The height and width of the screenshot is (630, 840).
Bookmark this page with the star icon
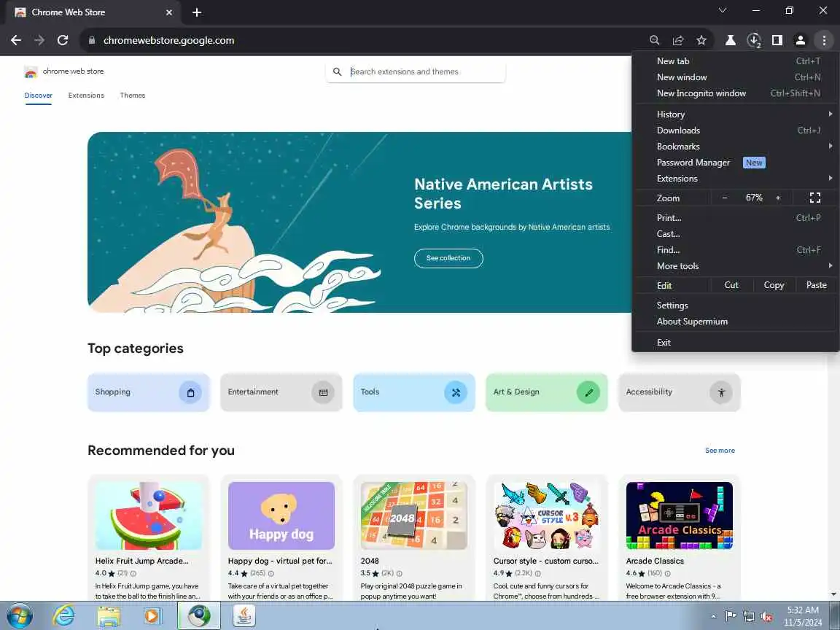701,40
